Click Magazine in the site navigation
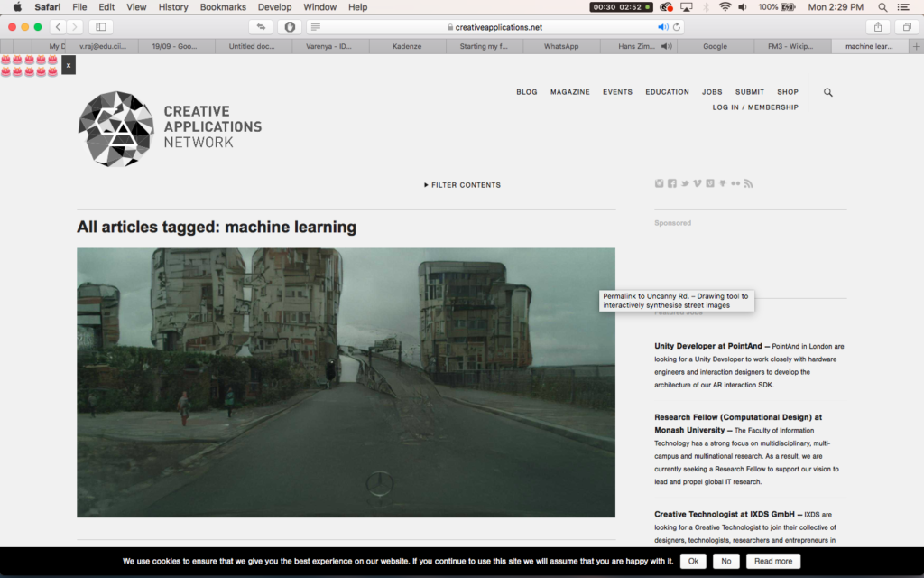This screenshot has width=924, height=578. pyautogui.click(x=569, y=92)
